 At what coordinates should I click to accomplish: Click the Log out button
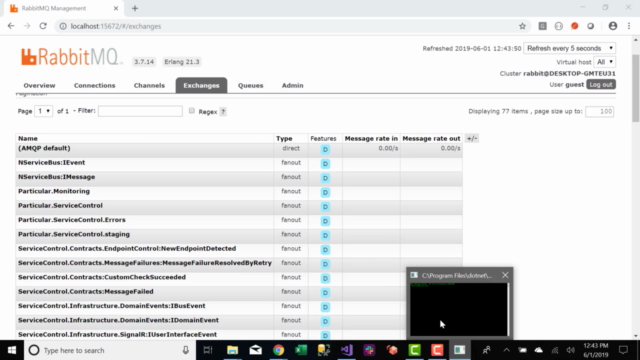601,84
